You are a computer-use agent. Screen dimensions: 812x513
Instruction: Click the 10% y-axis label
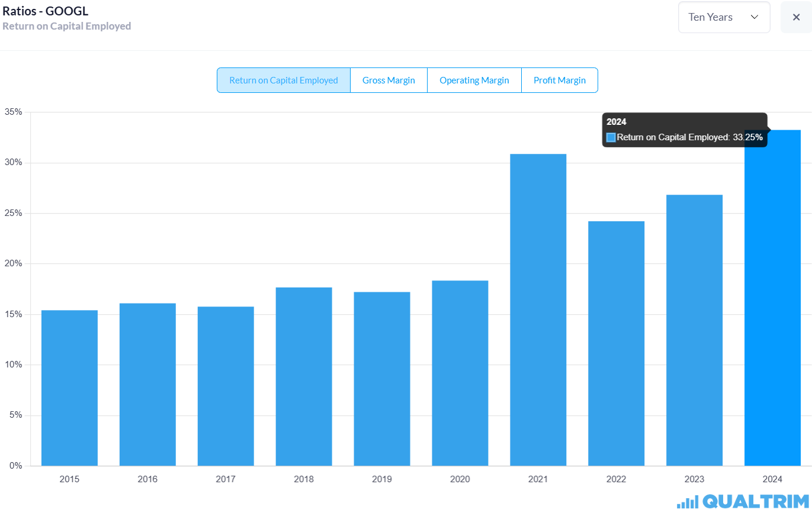point(13,364)
